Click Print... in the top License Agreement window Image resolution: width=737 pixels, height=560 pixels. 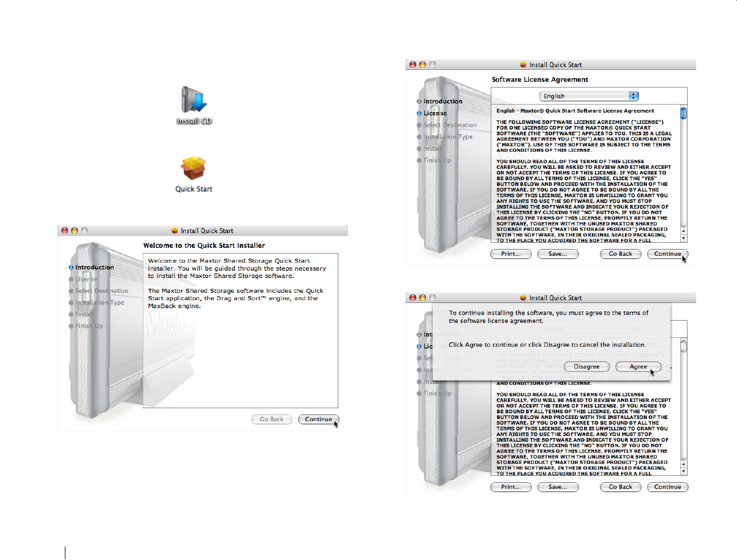[x=511, y=254]
